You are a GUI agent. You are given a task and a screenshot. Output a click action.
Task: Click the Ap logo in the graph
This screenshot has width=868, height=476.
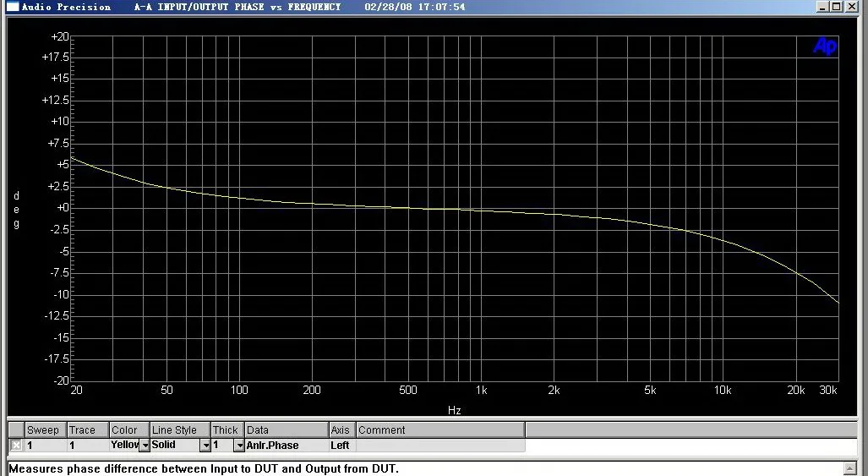[x=825, y=46]
